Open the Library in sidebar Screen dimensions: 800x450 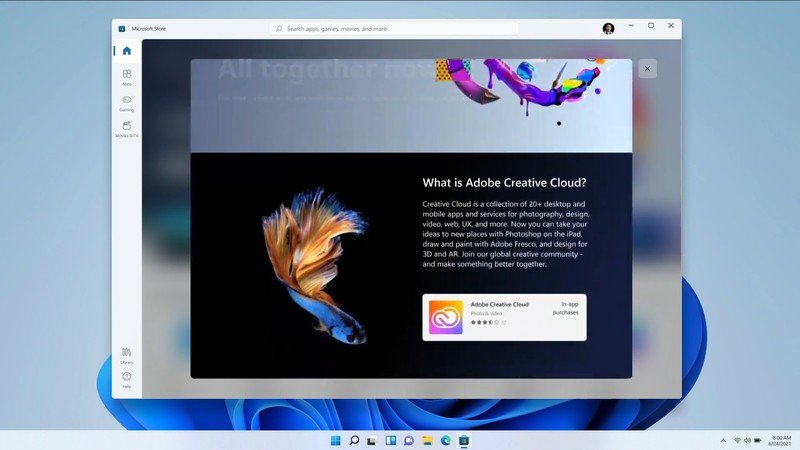click(x=127, y=355)
